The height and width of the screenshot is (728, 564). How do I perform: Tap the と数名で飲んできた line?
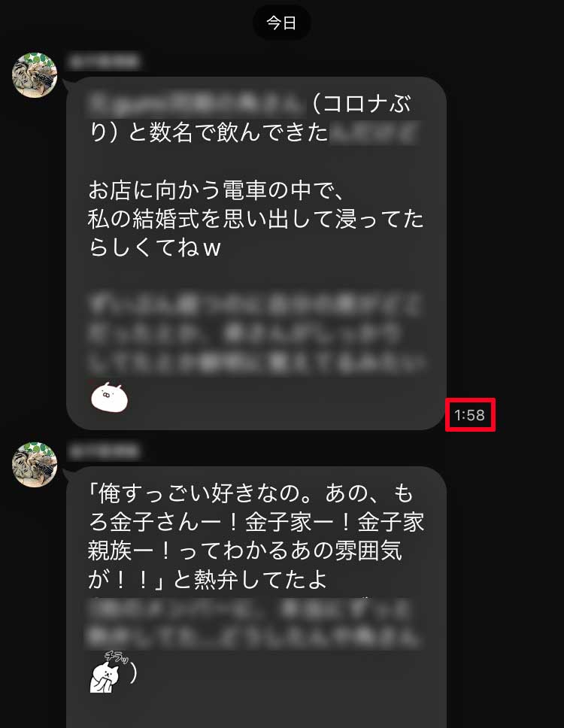(208, 132)
